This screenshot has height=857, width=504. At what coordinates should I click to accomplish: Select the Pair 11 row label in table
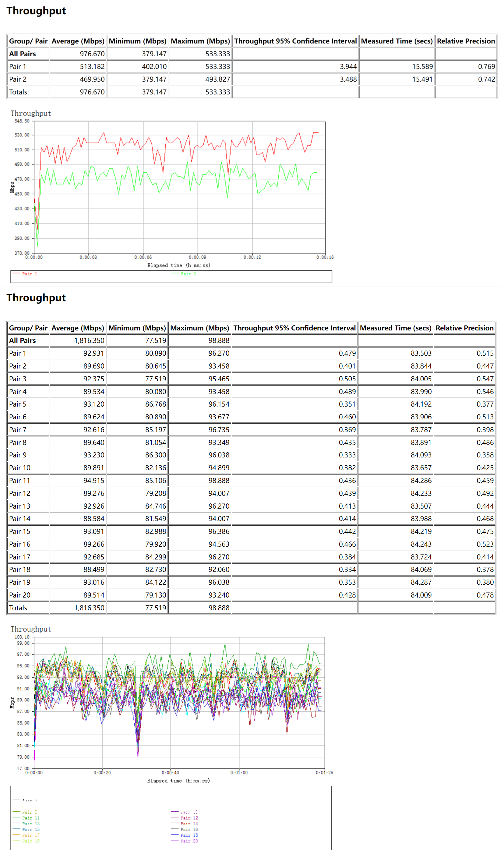click(x=20, y=481)
